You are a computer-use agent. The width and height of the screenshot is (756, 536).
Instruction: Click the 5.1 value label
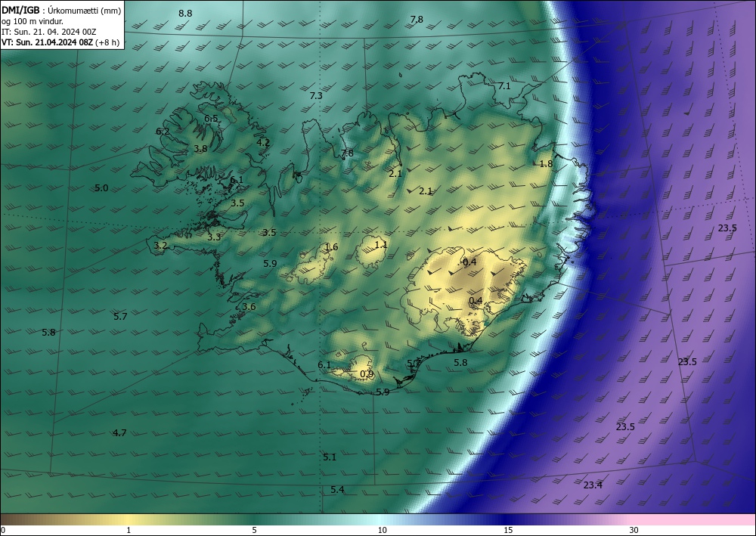click(x=330, y=457)
